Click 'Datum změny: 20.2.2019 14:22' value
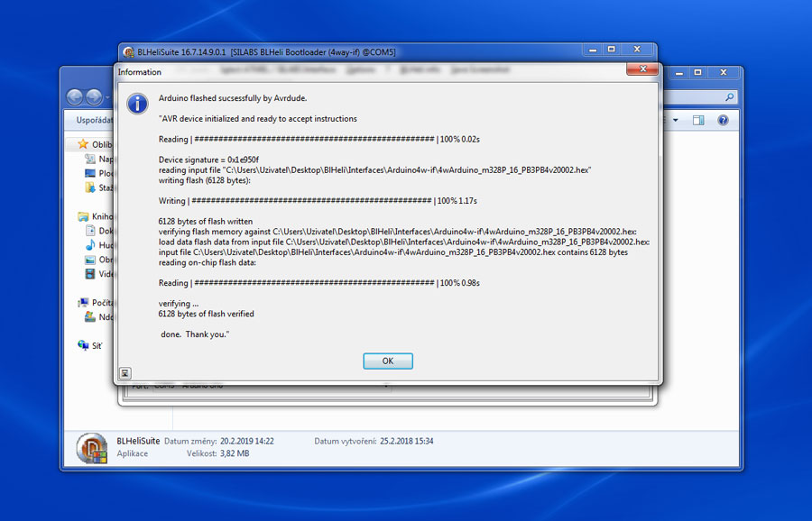The image size is (812, 521). coord(247,441)
